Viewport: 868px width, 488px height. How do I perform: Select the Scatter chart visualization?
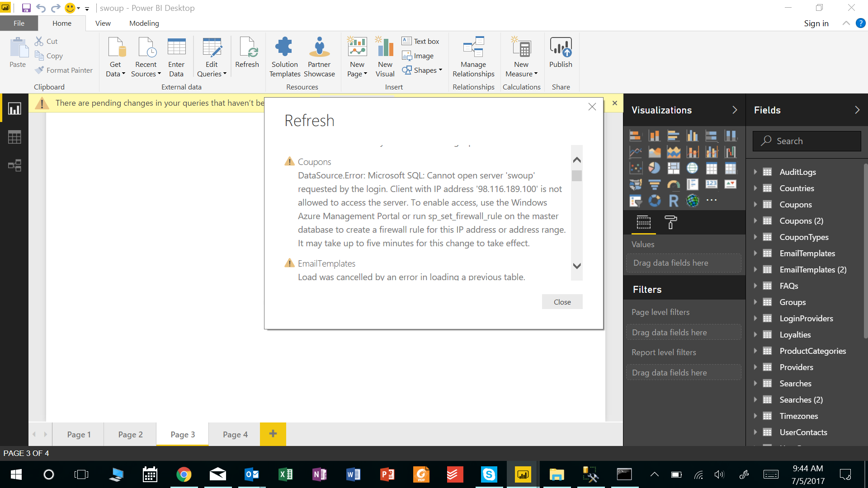point(635,168)
